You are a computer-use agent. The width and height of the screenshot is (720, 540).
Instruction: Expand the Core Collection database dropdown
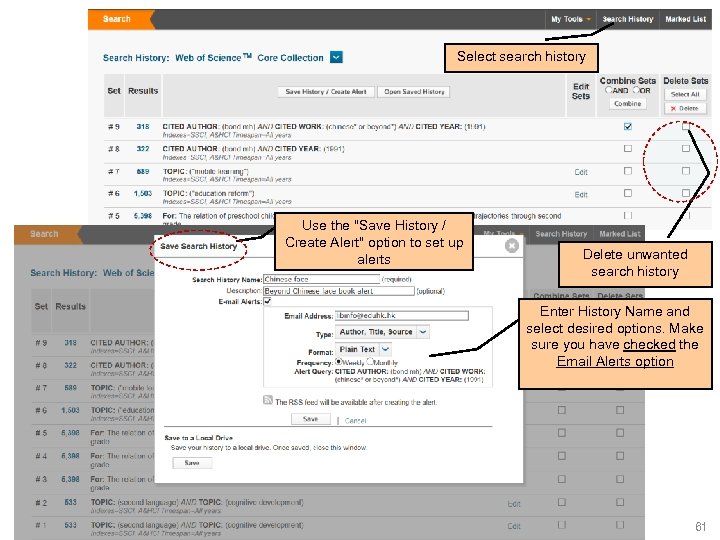(x=337, y=57)
